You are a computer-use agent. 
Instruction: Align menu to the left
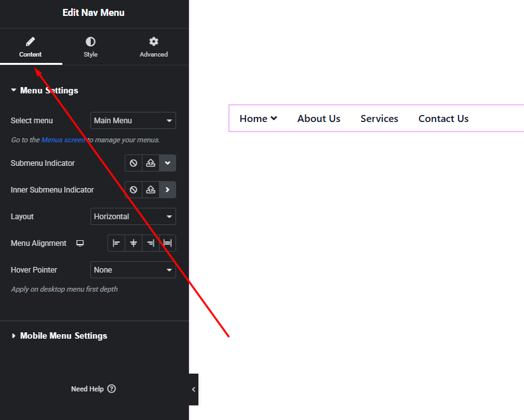[x=116, y=243]
